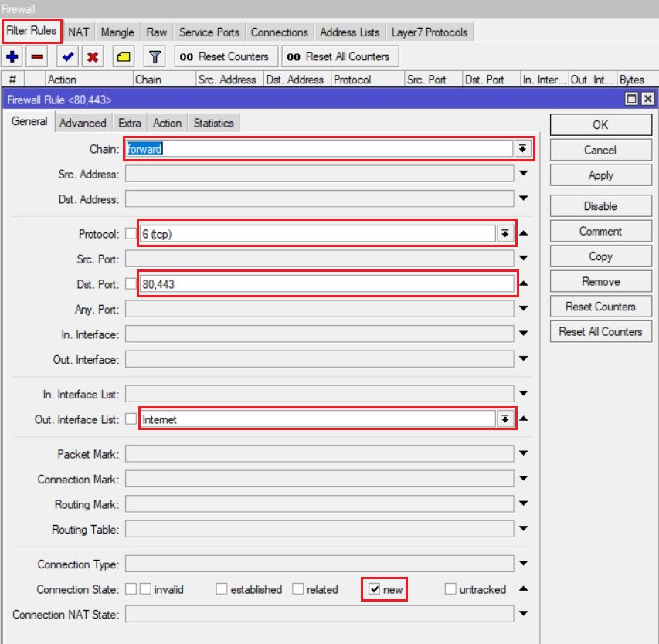659x644 pixels.
Task: Switch to the Action tab in the rule dialog
Action: 167,123
